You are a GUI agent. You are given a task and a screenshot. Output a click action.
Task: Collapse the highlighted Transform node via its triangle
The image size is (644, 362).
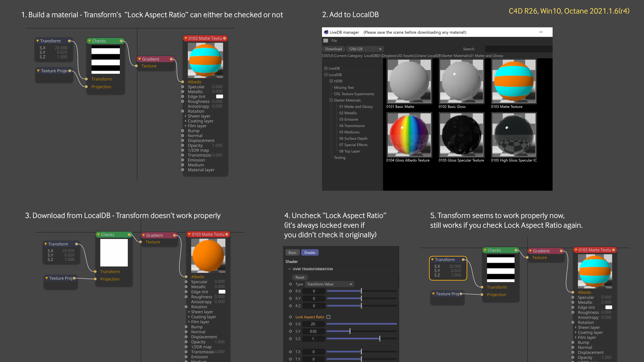[x=432, y=260]
